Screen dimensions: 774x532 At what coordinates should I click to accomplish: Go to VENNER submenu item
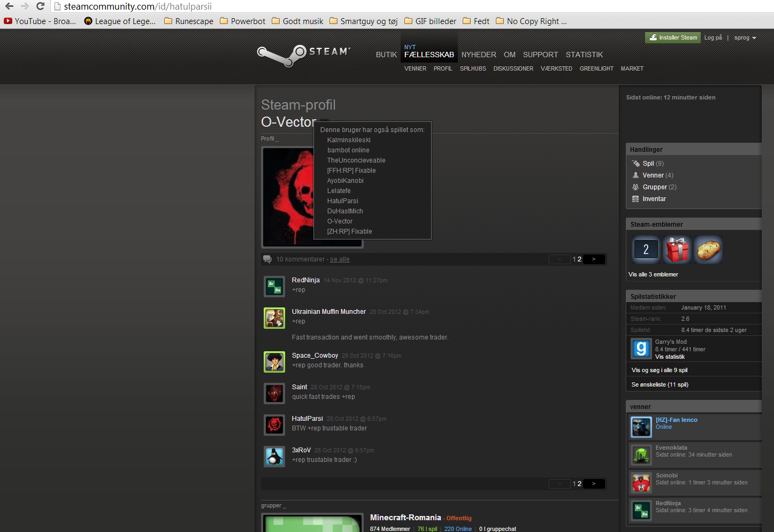point(415,68)
